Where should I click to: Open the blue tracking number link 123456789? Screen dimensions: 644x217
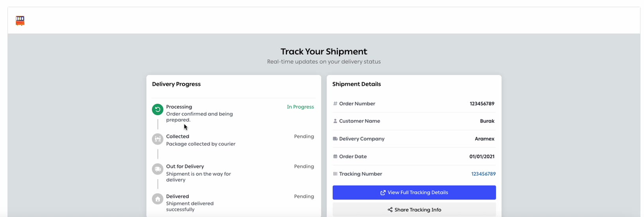point(484,174)
